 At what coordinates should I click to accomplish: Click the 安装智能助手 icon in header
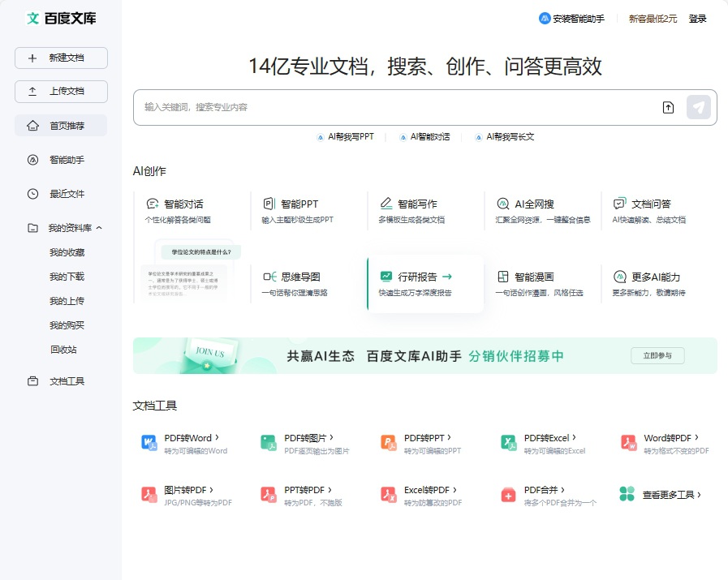pyautogui.click(x=545, y=18)
